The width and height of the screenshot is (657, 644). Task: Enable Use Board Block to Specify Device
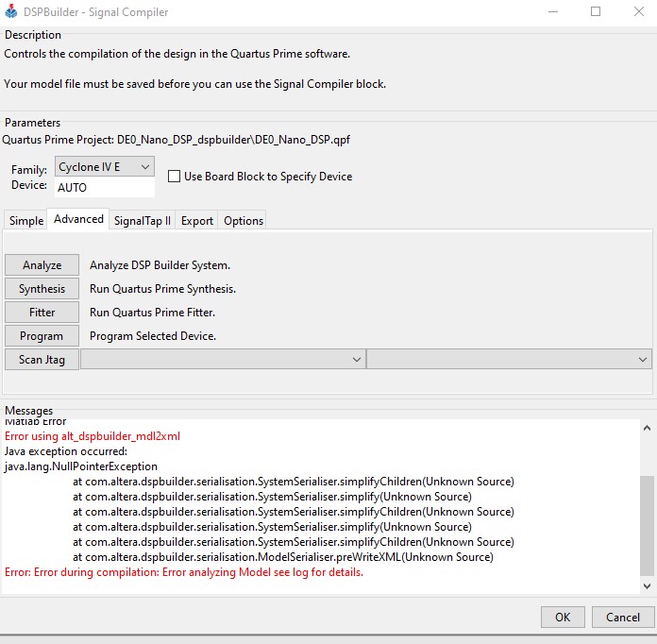coord(174,176)
